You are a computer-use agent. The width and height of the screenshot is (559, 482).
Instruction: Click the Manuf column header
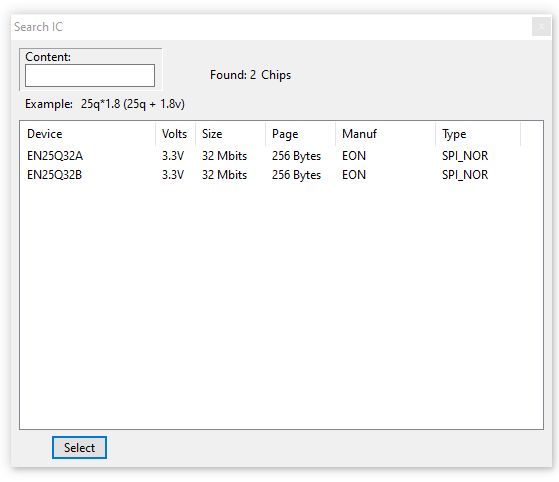385,134
